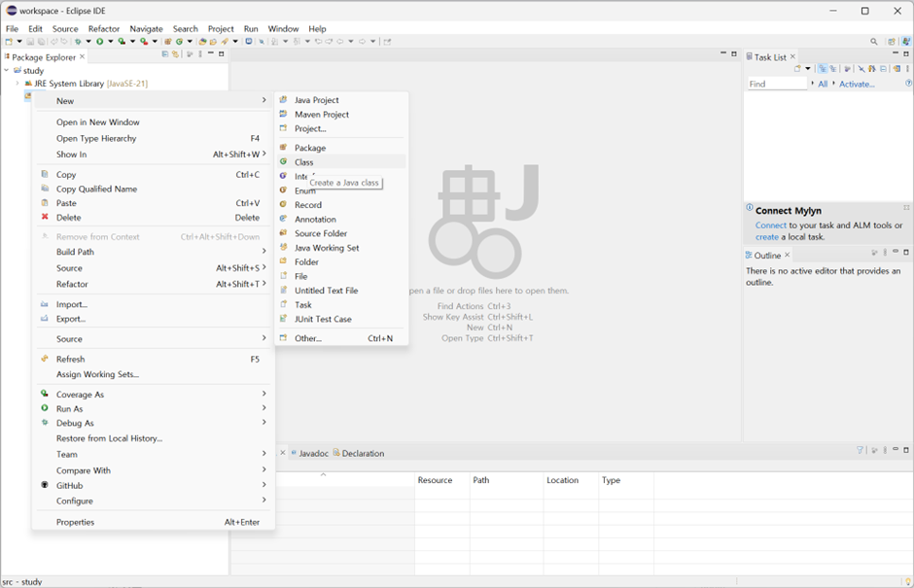
Task: Toggle Scheduled presentation in Task List
Action: [833, 68]
